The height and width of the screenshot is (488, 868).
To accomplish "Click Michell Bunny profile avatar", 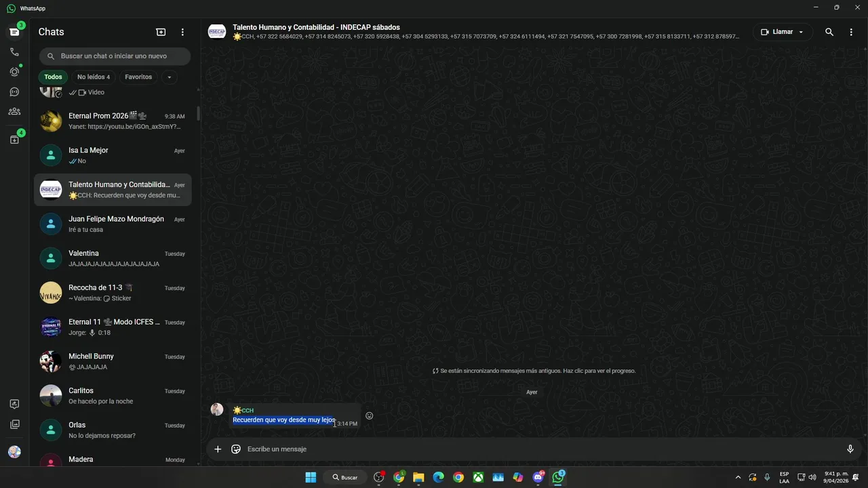I will [51, 361].
